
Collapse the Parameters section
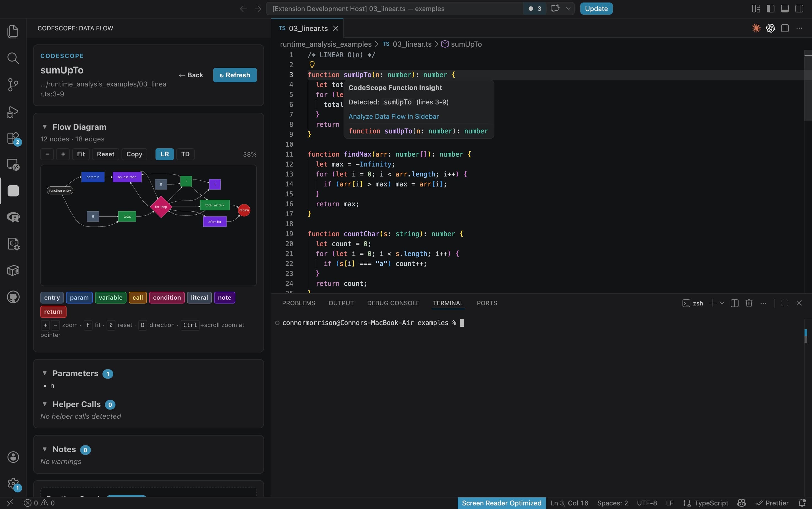tap(44, 373)
